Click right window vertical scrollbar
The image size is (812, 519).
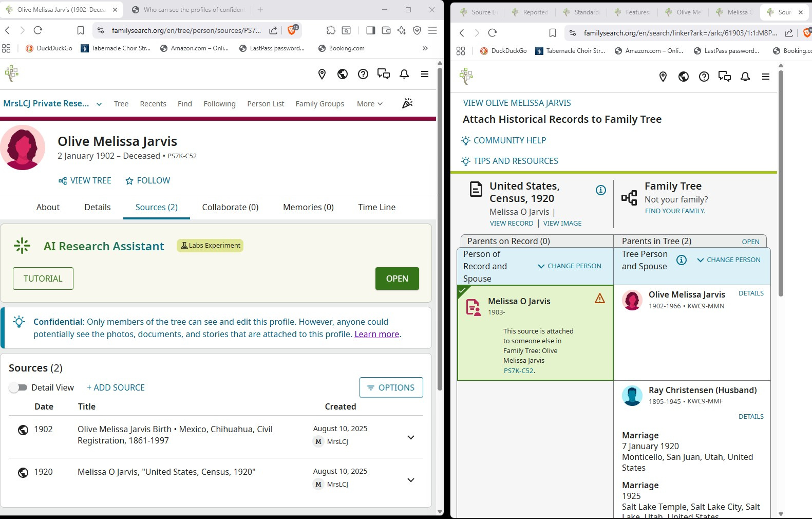[781, 182]
